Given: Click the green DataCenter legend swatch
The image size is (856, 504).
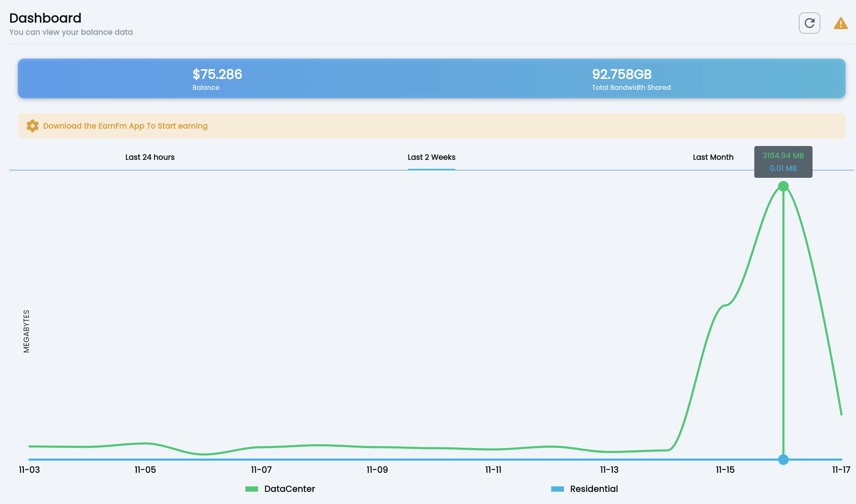Looking at the screenshot, I should click(251, 489).
